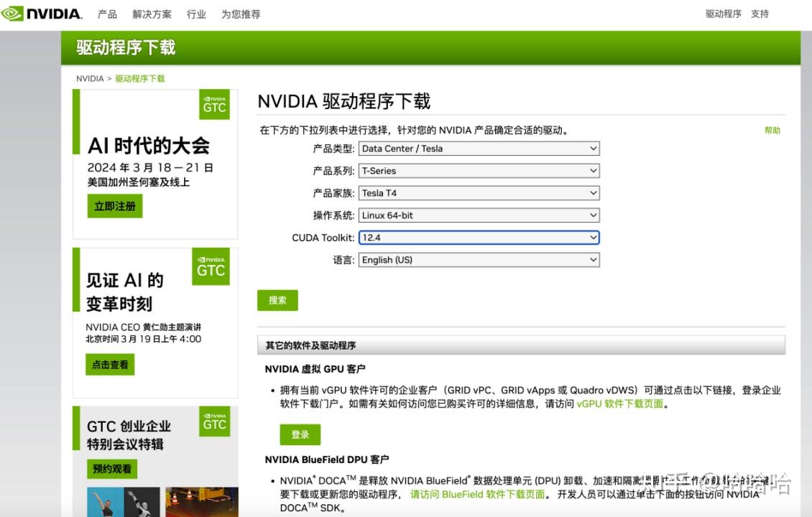Click the GTC badge on AI 时代的大会 banner
This screenshot has height=517, width=812.
[x=214, y=105]
